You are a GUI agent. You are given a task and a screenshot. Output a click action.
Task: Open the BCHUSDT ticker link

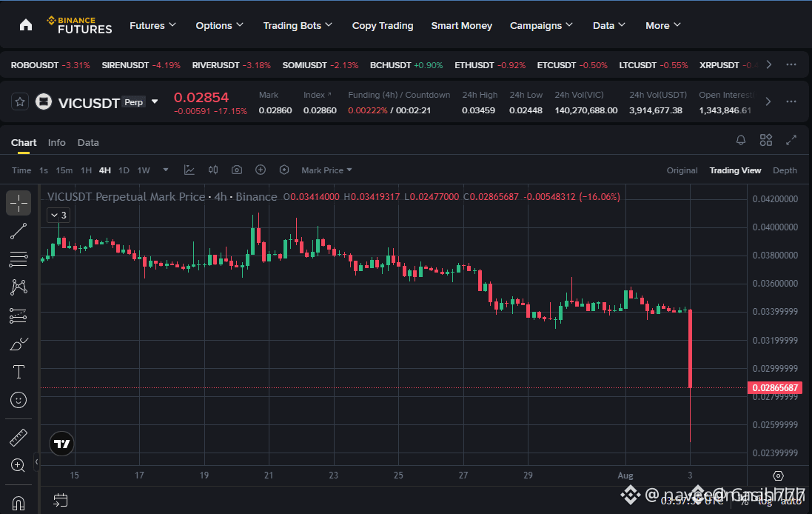click(x=406, y=64)
